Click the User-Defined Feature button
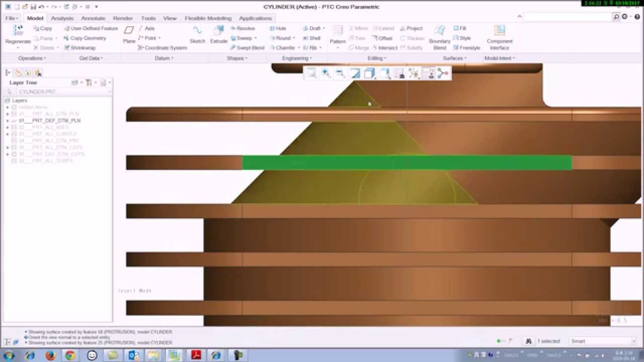The height and width of the screenshot is (362, 644). (x=91, y=29)
